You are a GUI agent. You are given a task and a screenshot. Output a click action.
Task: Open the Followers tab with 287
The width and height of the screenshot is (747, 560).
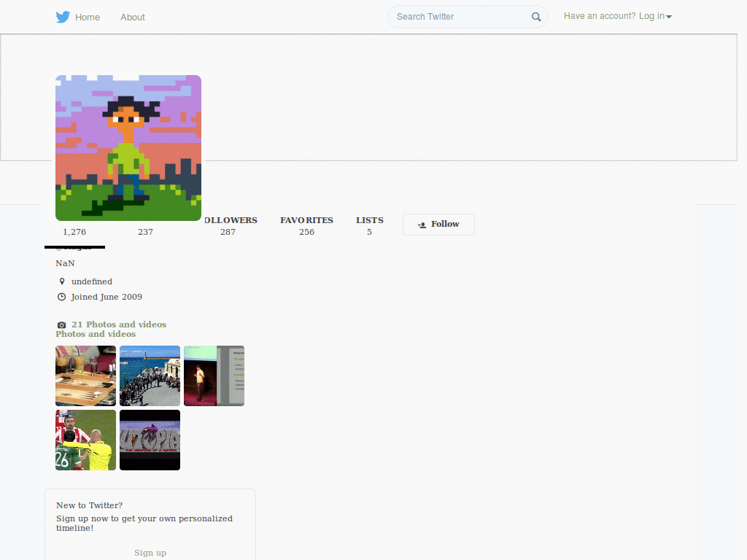[231, 226]
